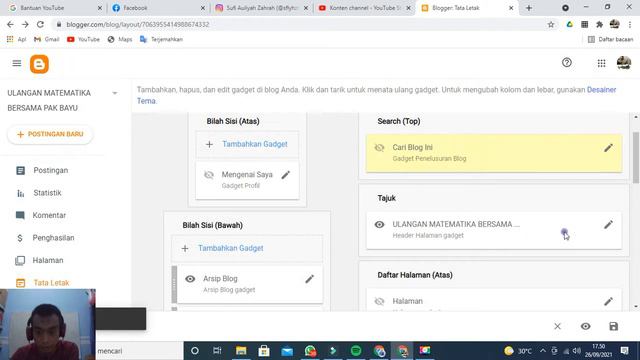The height and width of the screenshot is (360, 640).
Task: Click the layout vertical scrollbar thumb
Action: tap(636, 158)
